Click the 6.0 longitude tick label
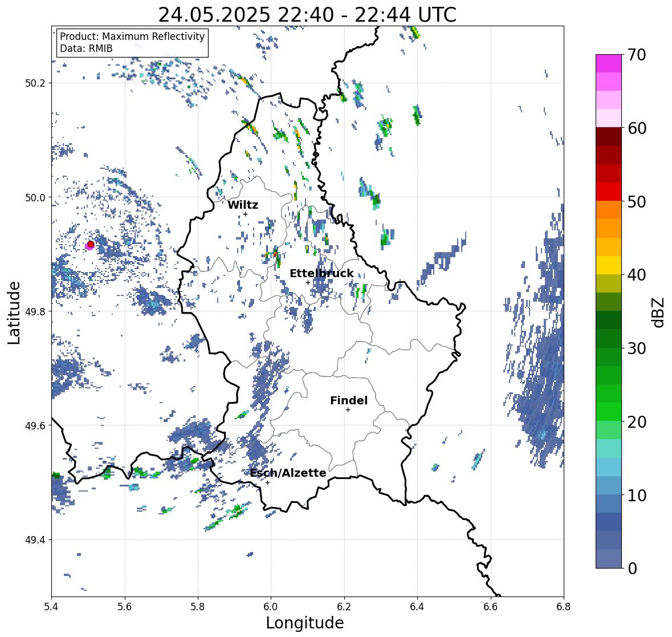Screen dimensions: 672x637 (x=271, y=607)
